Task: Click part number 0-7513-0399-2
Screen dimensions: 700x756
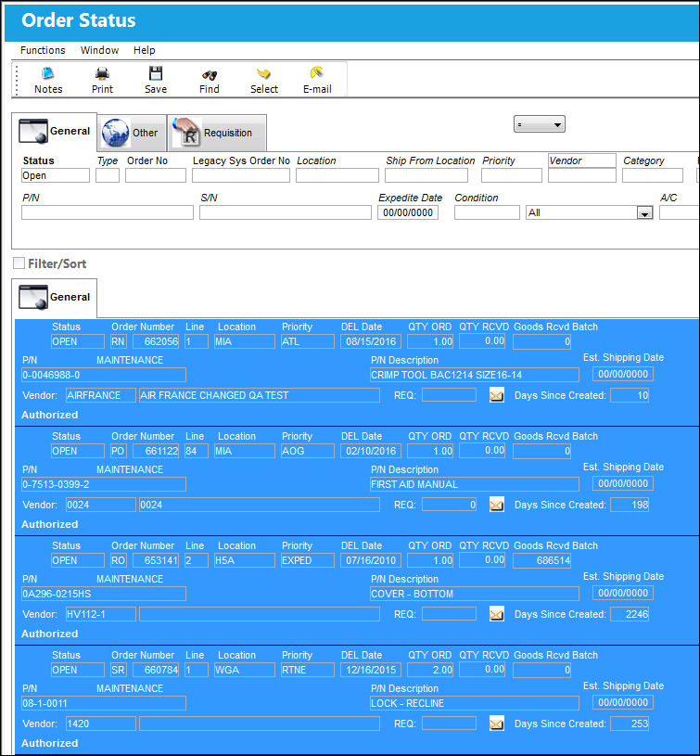Action: [104, 484]
